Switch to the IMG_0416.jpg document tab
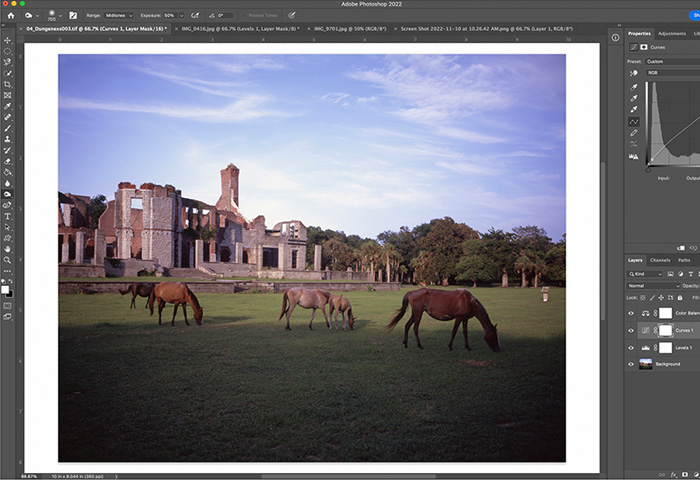The height and width of the screenshot is (480, 700). pos(240,29)
